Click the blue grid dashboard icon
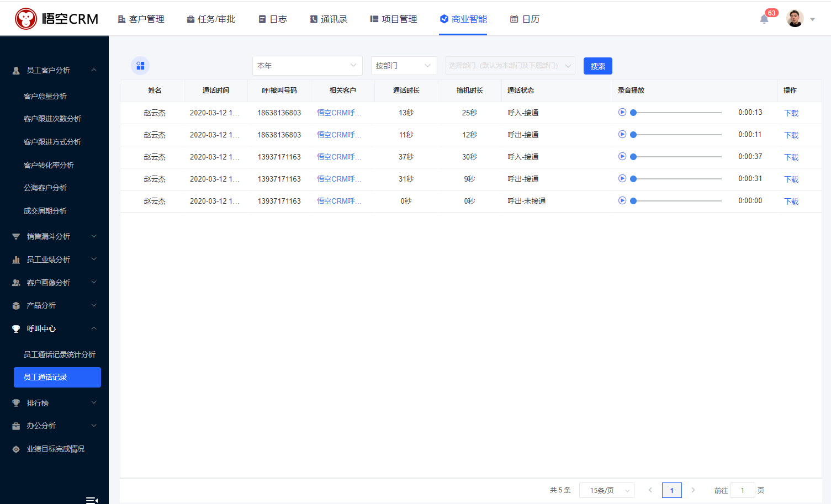This screenshot has width=831, height=504. click(140, 66)
